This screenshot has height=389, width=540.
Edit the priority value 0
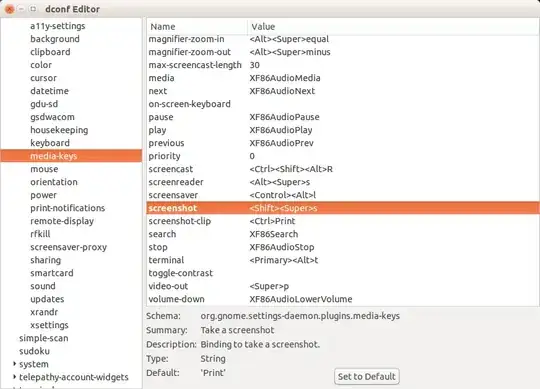[x=252, y=156]
